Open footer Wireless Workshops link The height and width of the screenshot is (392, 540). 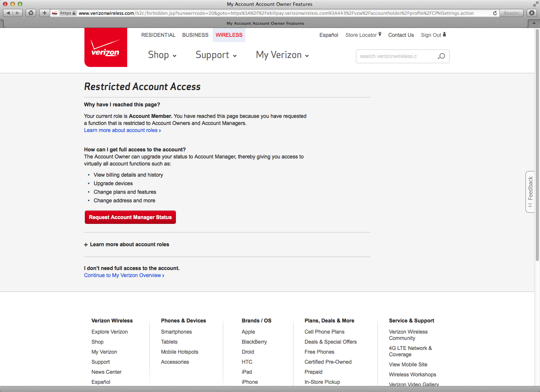point(412,375)
